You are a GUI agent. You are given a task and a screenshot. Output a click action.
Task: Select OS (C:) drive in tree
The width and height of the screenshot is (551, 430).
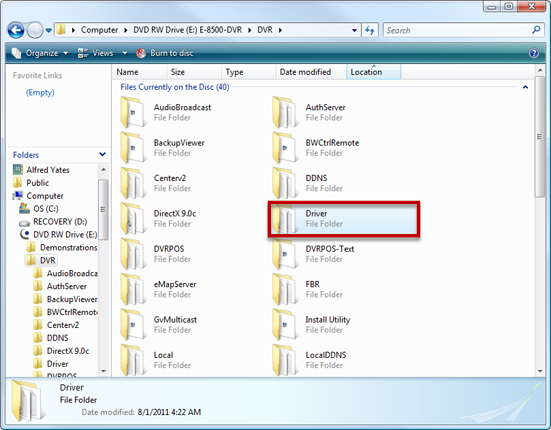pos(39,209)
